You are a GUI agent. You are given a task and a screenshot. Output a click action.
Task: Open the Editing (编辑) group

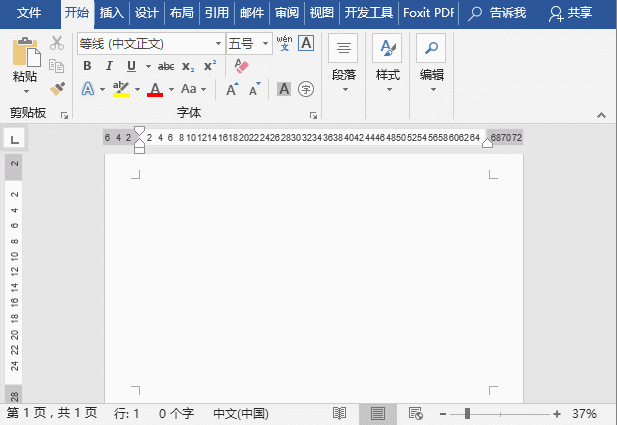pyautogui.click(x=432, y=64)
